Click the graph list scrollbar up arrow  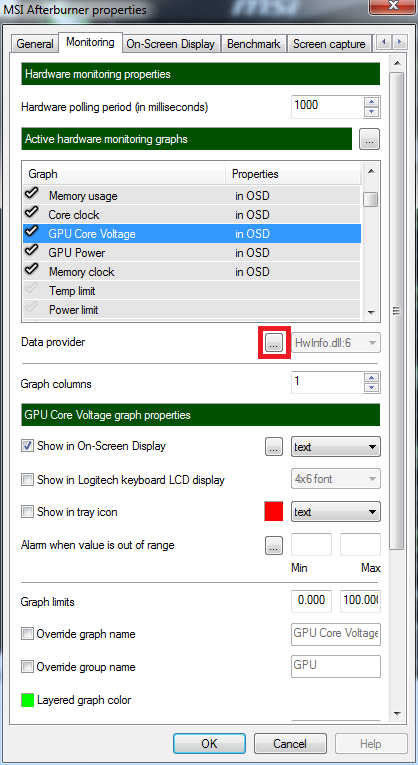(x=371, y=171)
